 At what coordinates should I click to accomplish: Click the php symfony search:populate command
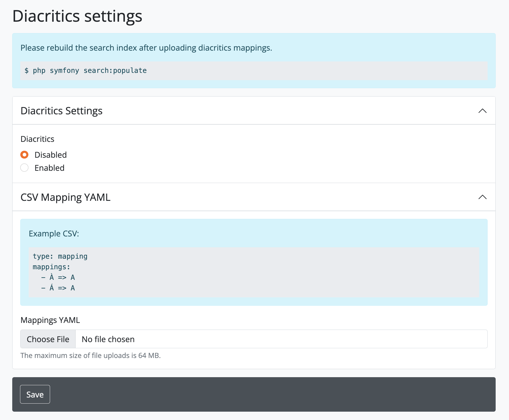point(86,71)
